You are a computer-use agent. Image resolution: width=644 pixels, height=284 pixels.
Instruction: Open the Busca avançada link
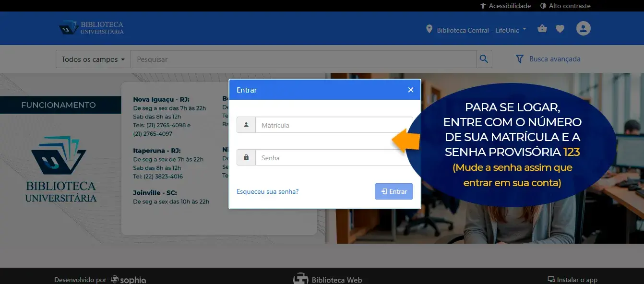[555, 59]
